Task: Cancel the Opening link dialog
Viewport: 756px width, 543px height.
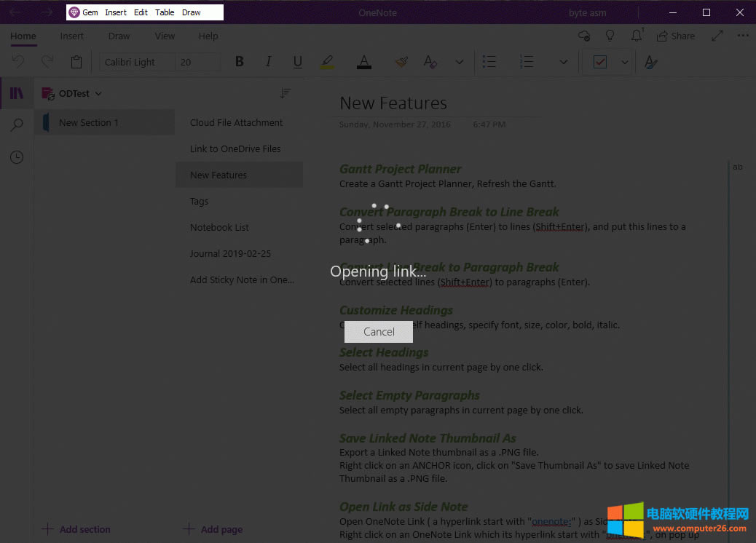Action: pyautogui.click(x=378, y=331)
